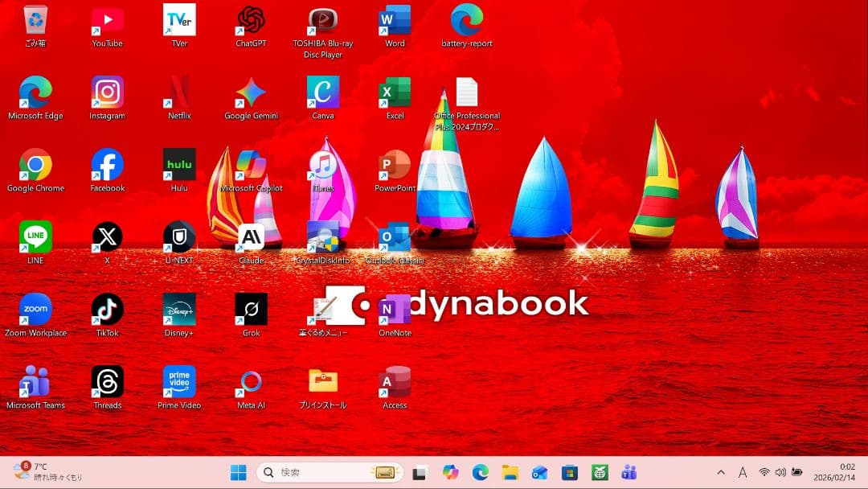Open Zoom Workplace
The height and width of the screenshot is (489, 868).
pyautogui.click(x=35, y=310)
